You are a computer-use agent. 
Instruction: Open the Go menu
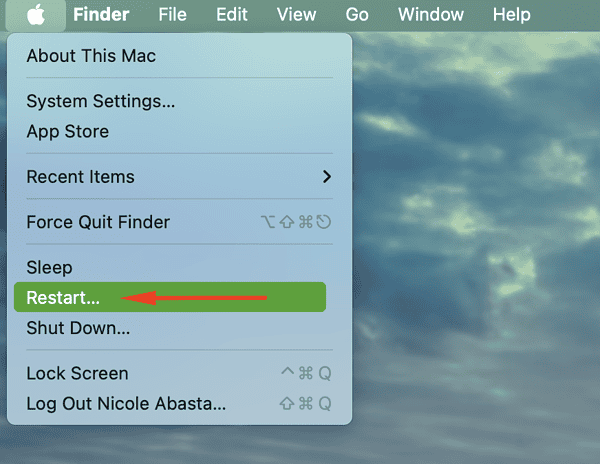coord(357,15)
